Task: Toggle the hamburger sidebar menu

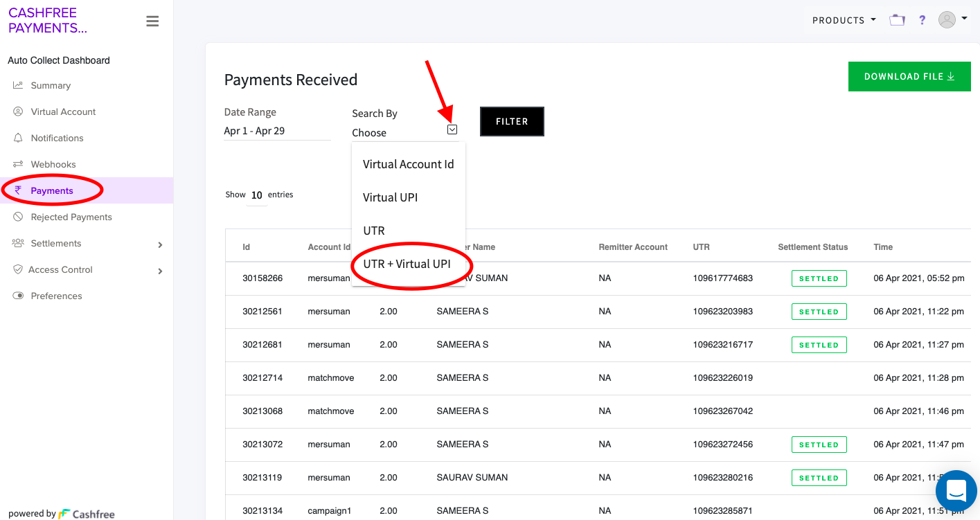Action: [152, 21]
